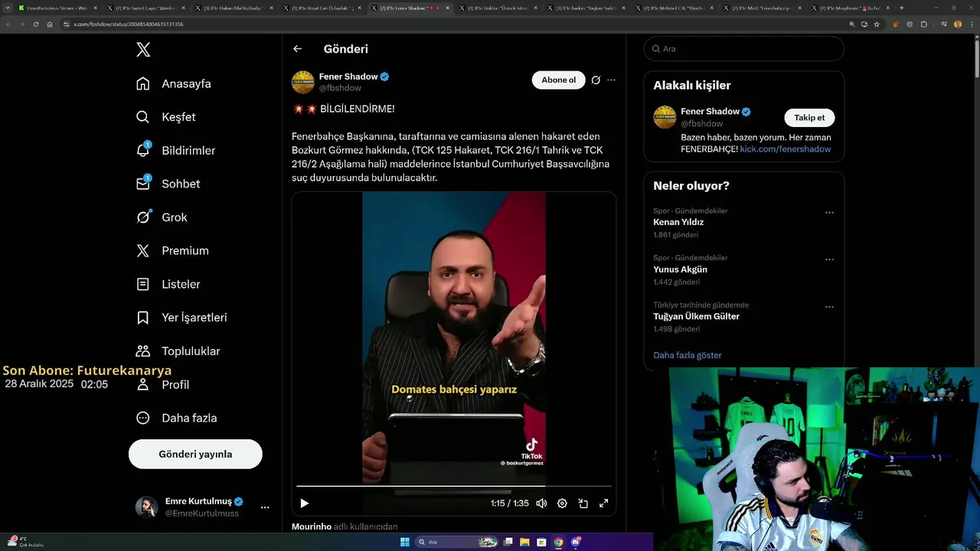Image resolution: width=980 pixels, height=551 pixels.
Task: Open the Windows Start menu
Action: (x=405, y=542)
